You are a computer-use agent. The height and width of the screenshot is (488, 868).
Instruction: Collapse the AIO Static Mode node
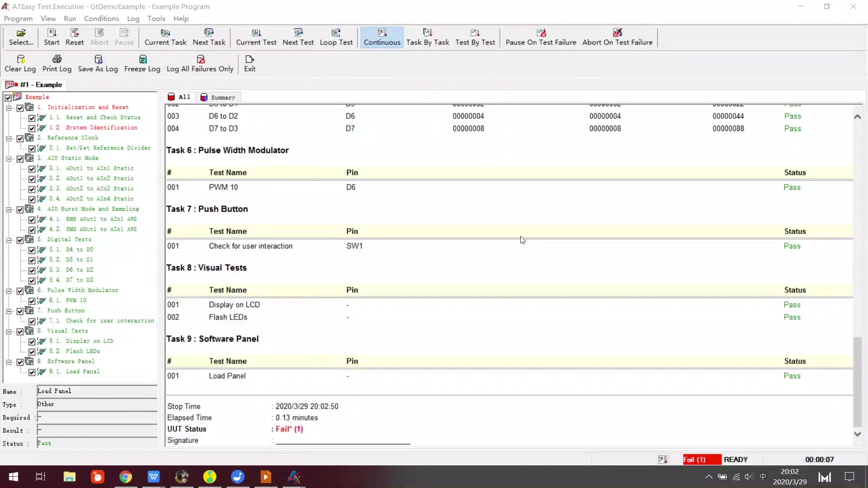[x=9, y=159]
